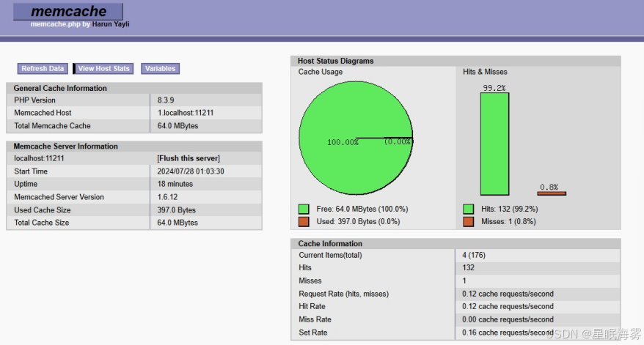
Task: Click the green Free legend swatch
Action: (x=304, y=209)
